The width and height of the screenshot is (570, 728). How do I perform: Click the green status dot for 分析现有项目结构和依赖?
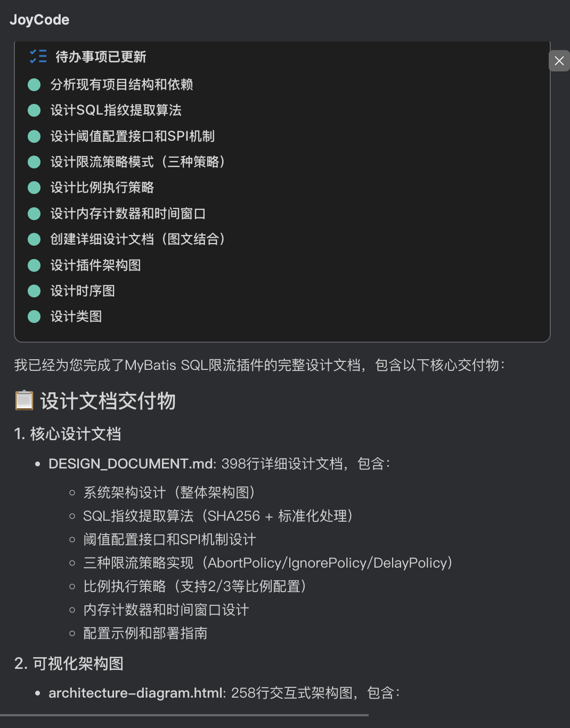pos(34,85)
